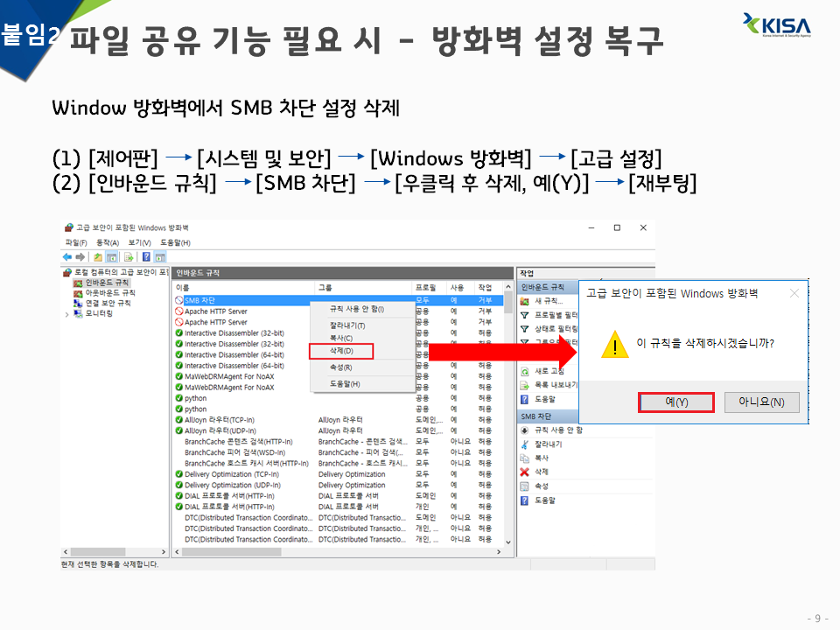This screenshot has height=630, width=840.
Task: Cancel deletion with the 아니오(N) button
Action: (761, 402)
